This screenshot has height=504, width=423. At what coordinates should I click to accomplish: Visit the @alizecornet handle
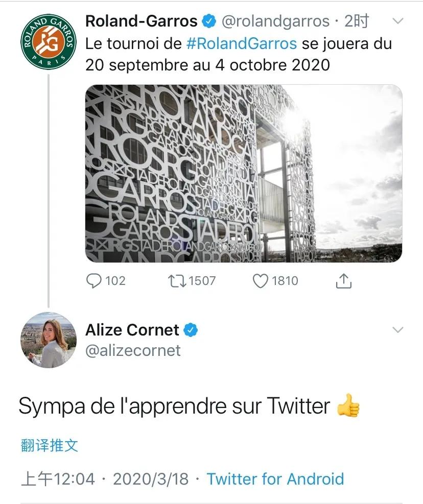[x=133, y=351]
